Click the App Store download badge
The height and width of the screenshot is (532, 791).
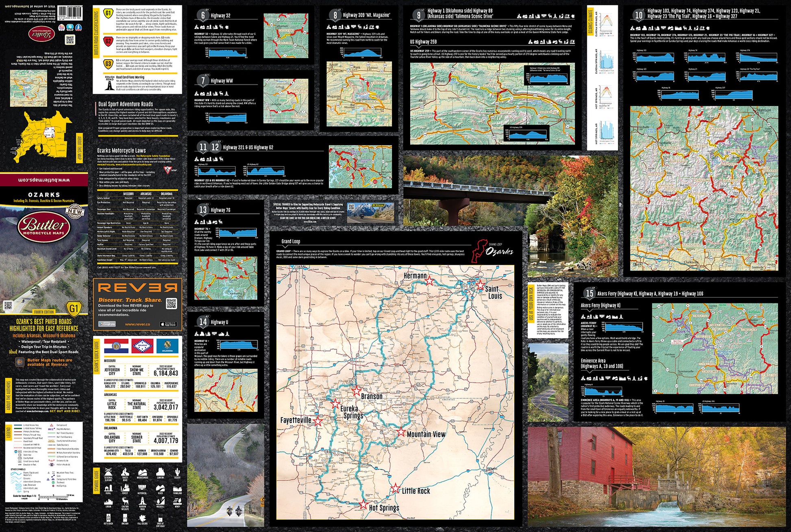click(x=168, y=324)
